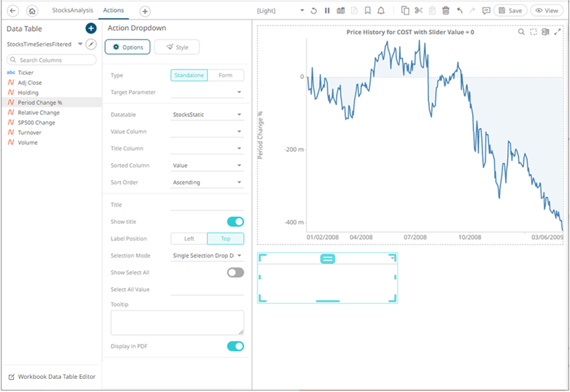
Task: Click the bookmark icon in toolbar
Action: 367,11
